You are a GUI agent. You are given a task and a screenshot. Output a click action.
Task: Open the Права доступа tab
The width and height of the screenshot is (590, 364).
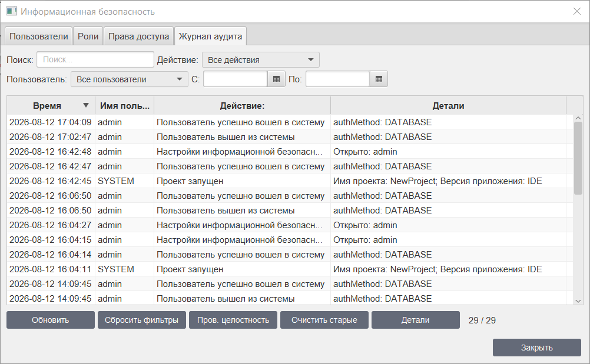[x=138, y=36]
